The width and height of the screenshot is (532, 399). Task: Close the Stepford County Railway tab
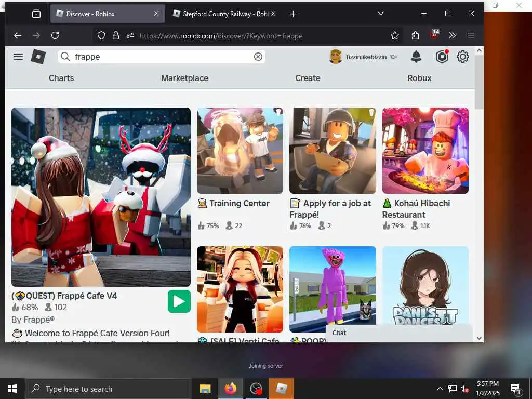pos(273,14)
